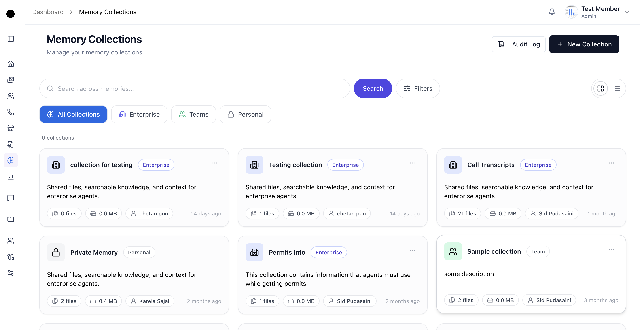Click the lock icon on Private Memory card
644x330 pixels.
tap(56, 252)
